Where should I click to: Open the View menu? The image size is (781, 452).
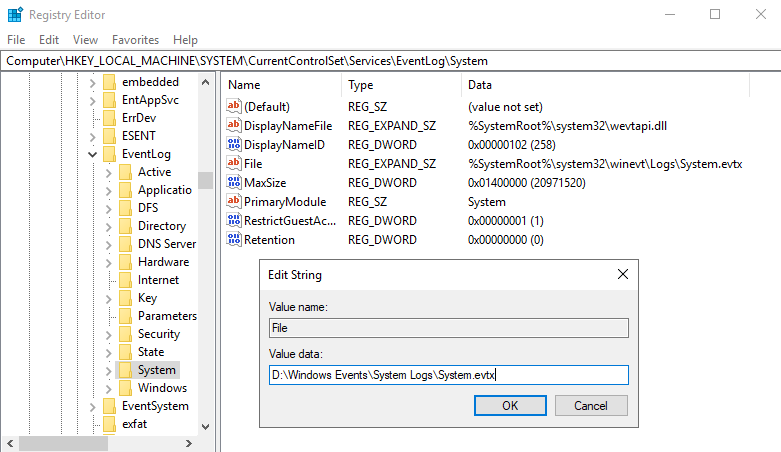point(85,40)
